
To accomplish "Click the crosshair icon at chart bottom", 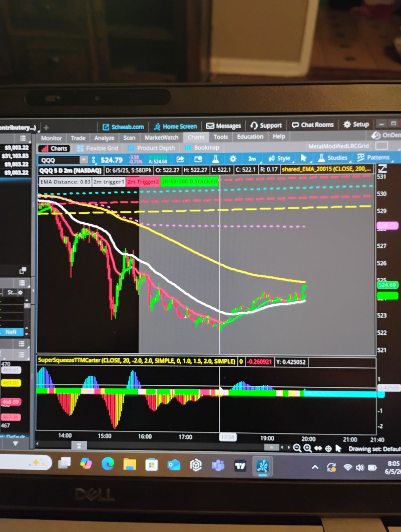I will [x=328, y=449].
